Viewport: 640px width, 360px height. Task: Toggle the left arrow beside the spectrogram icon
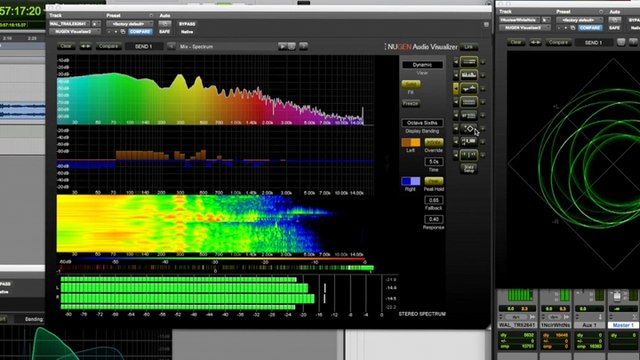456,102
